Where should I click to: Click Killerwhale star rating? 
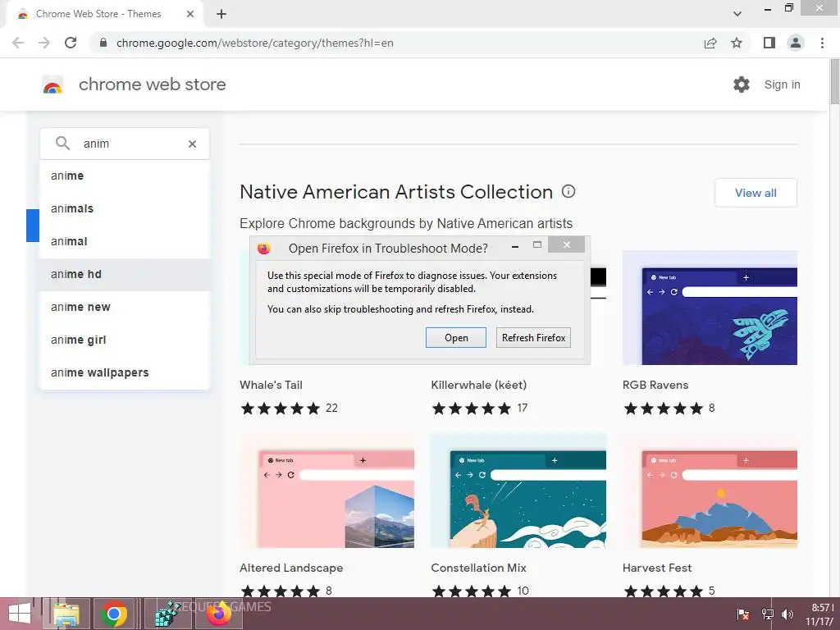472,409
